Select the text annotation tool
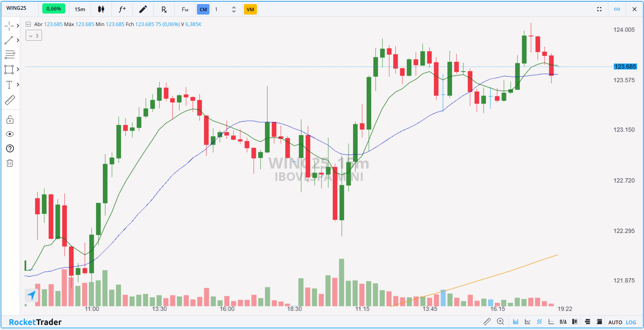 9,85
